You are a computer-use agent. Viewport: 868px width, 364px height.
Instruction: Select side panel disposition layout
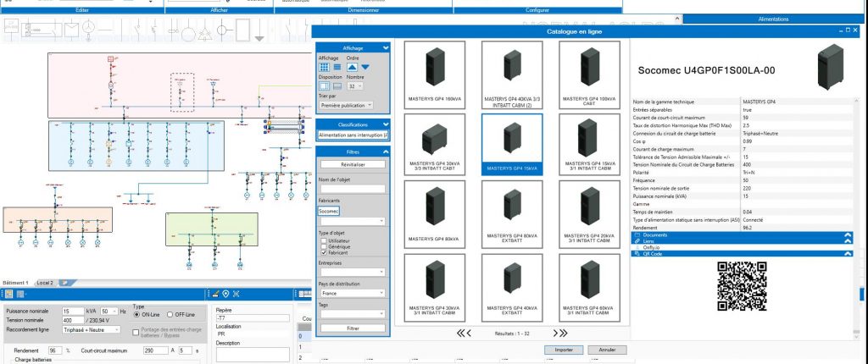click(325, 86)
